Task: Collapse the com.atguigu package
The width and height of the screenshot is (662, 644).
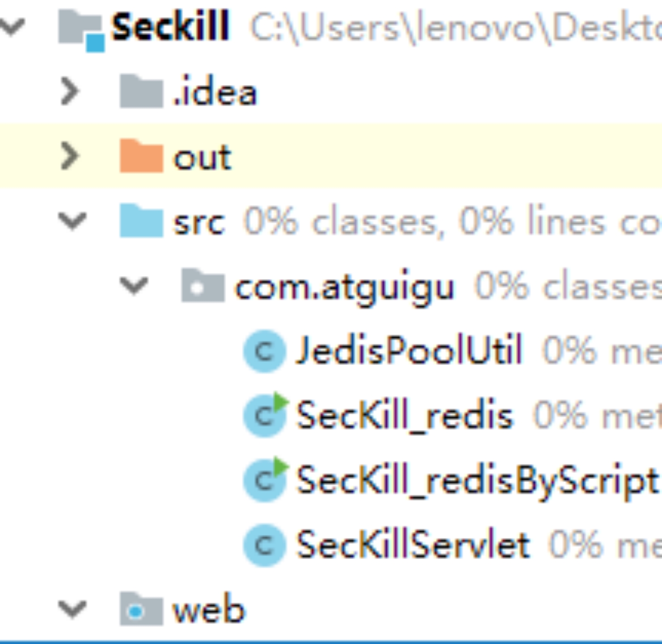Action: 133,286
